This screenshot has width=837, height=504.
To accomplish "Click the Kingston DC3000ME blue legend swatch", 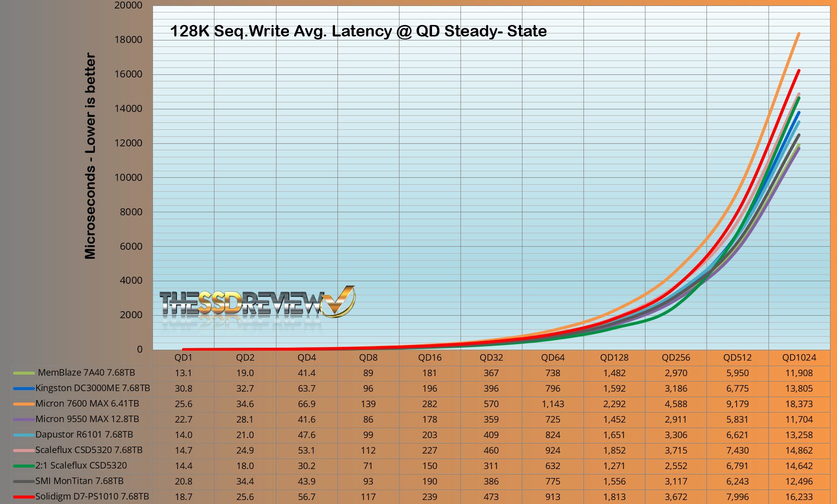I will click(x=24, y=389).
